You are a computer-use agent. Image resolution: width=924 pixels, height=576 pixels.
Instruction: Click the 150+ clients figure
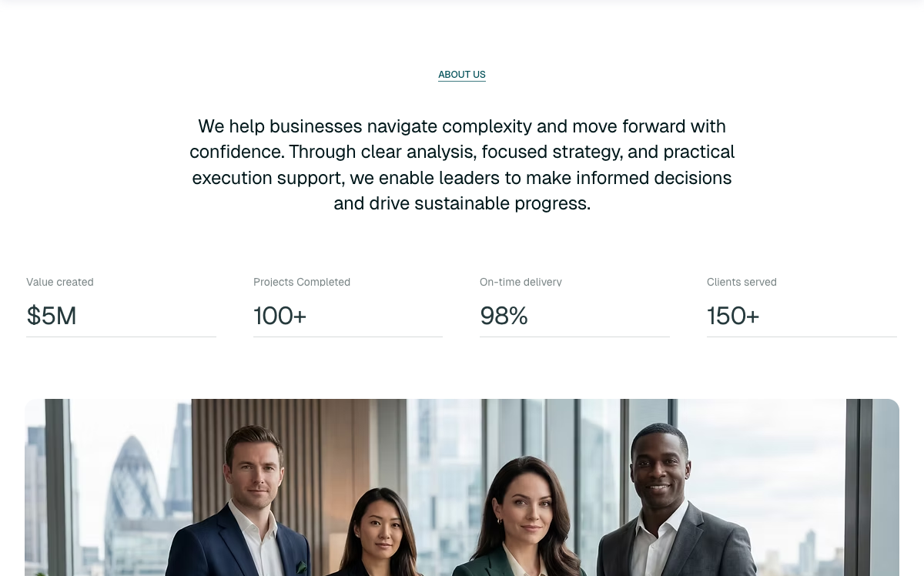click(733, 316)
